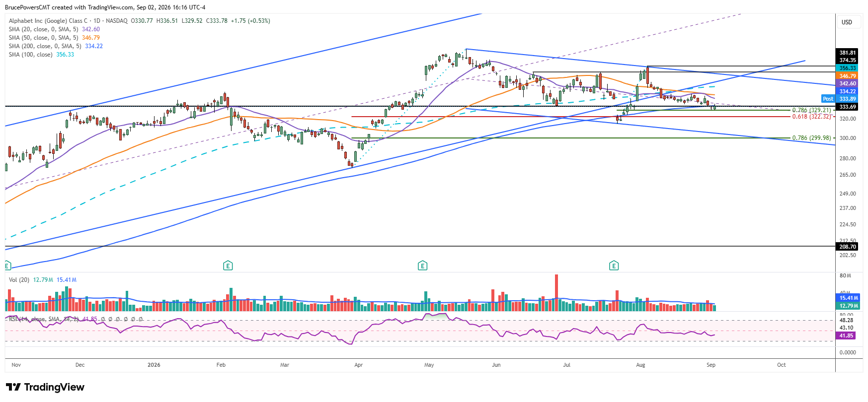
Task: Click the 15.41M volume average tag
Action: [x=848, y=298]
